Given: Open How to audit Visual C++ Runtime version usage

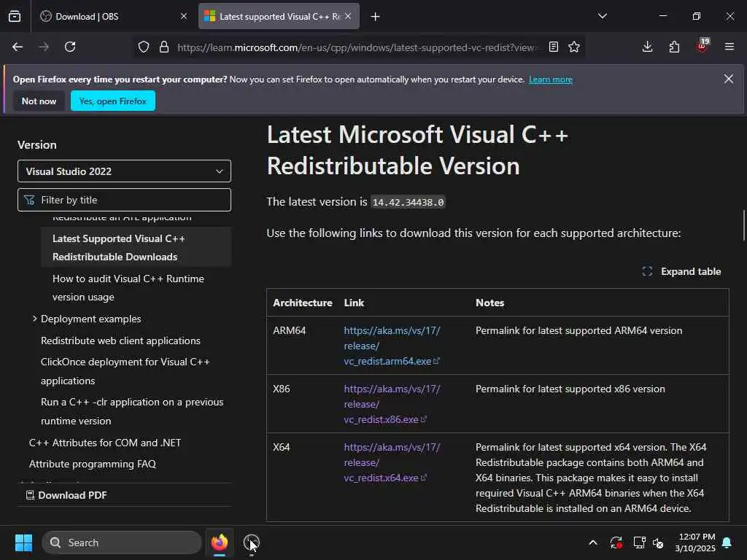Looking at the screenshot, I should tap(128, 287).
